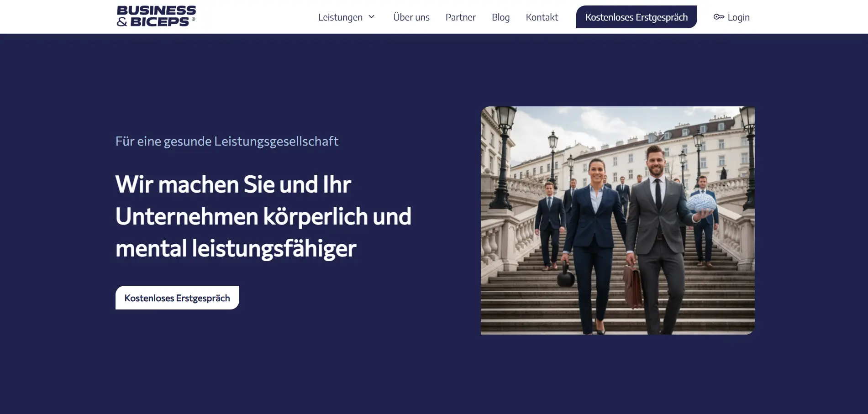Click the Business & Biceps logo
This screenshot has height=414, width=868.
click(156, 16)
